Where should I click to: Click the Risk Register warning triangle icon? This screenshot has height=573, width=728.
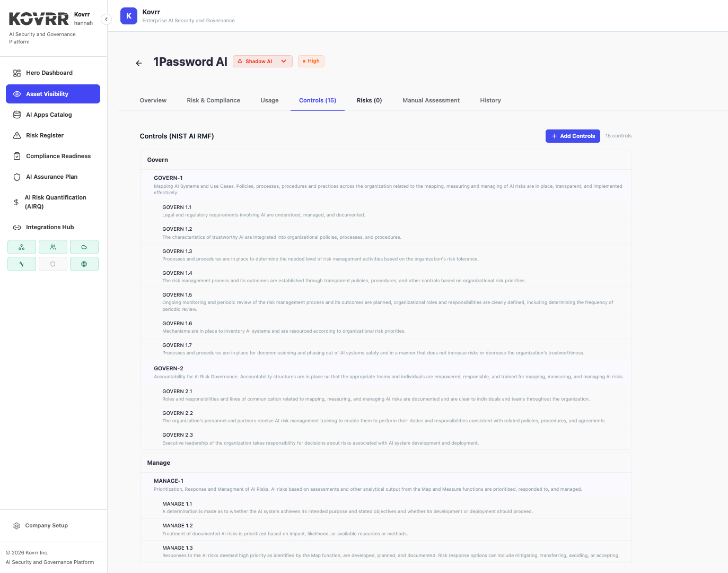17,135
